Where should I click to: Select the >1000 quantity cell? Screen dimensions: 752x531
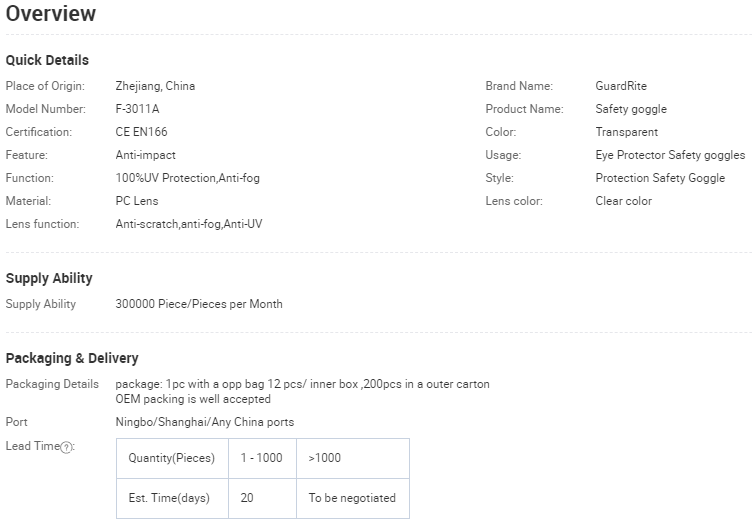click(324, 458)
